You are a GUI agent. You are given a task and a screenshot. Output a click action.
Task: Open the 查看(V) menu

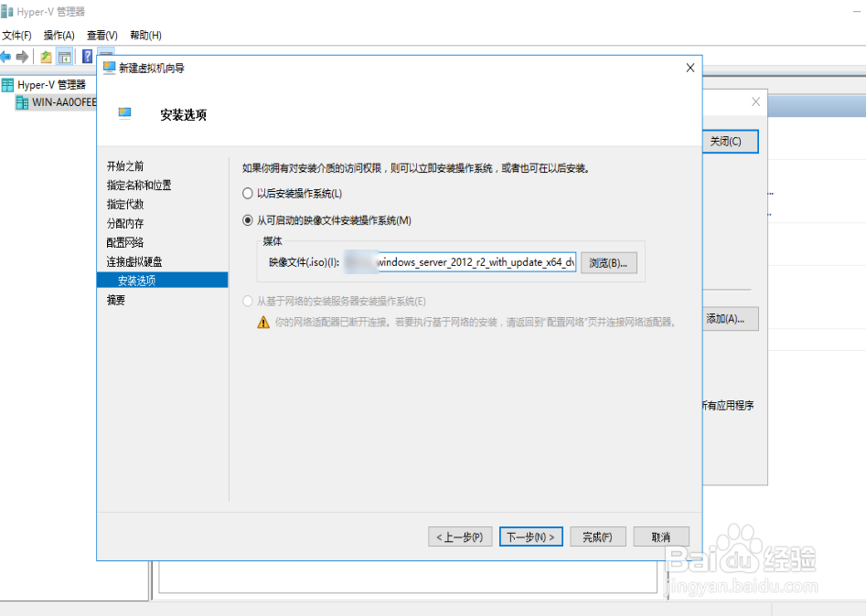tap(101, 35)
